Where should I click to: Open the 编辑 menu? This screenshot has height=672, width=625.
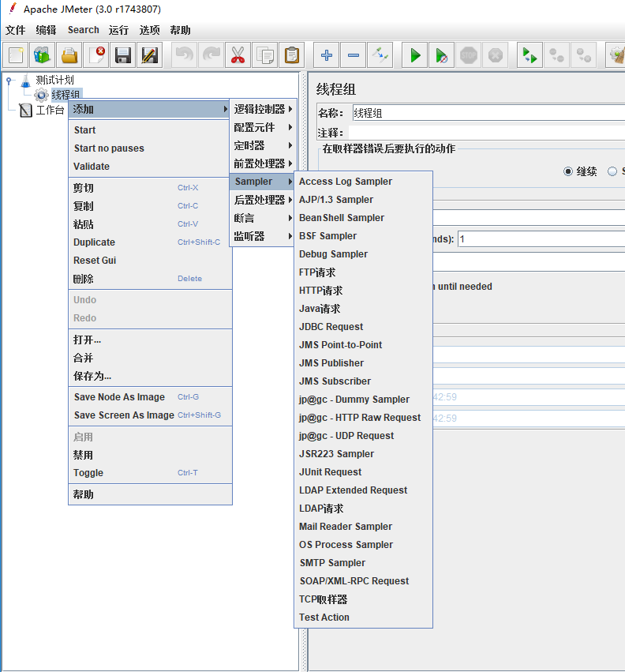click(x=46, y=30)
